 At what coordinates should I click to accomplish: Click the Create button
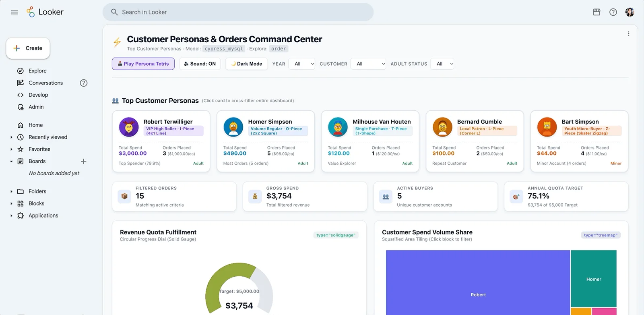(28, 48)
